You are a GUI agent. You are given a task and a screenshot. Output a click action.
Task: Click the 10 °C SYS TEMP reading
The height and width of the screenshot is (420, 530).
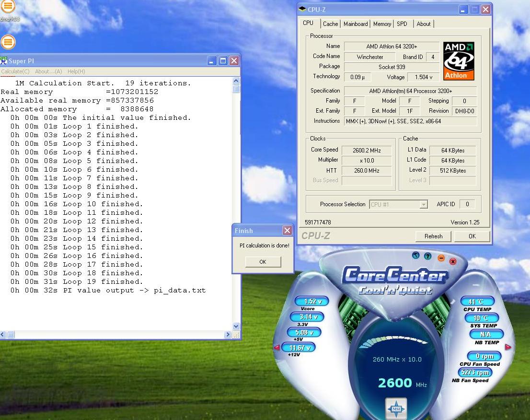coord(482,318)
